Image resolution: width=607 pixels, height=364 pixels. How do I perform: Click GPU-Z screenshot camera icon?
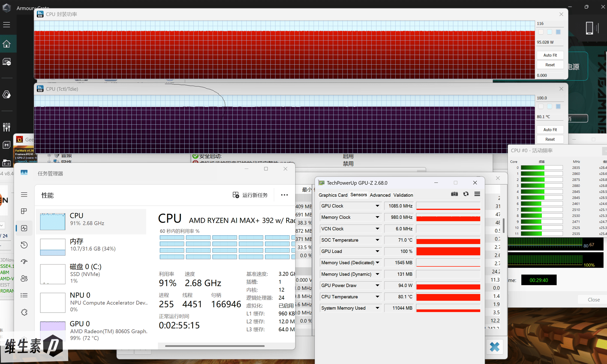(x=454, y=194)
